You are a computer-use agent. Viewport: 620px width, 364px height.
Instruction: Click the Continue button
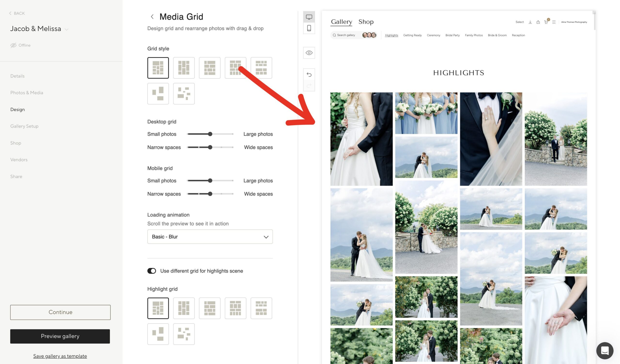pyautogui.click(x=60, y=312)
